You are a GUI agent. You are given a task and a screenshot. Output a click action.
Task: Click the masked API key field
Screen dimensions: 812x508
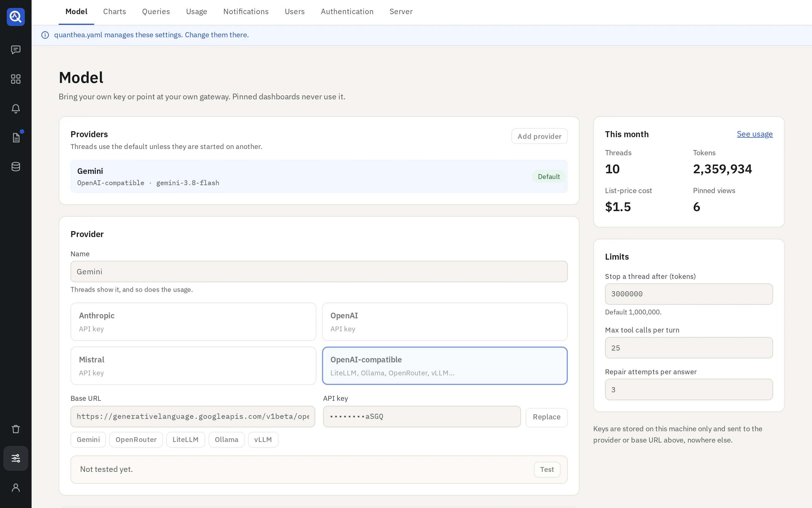click(422, 417)
